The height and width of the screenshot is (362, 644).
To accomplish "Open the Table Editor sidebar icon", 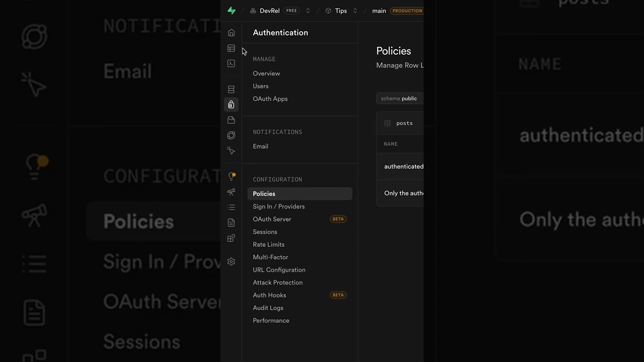I will coord(231,48).
